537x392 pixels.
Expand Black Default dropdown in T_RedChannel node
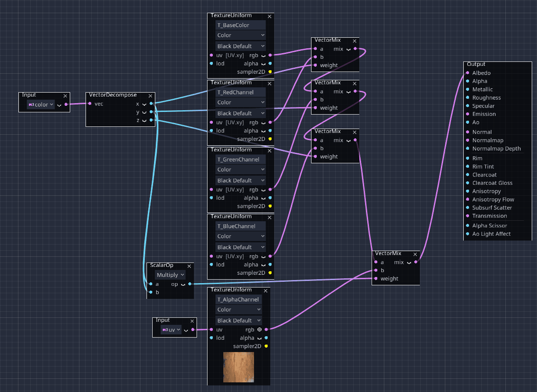[240, 113]
